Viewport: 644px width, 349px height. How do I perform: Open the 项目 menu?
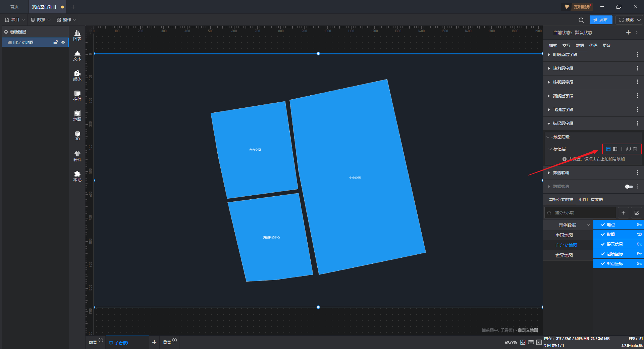(15, 20)
